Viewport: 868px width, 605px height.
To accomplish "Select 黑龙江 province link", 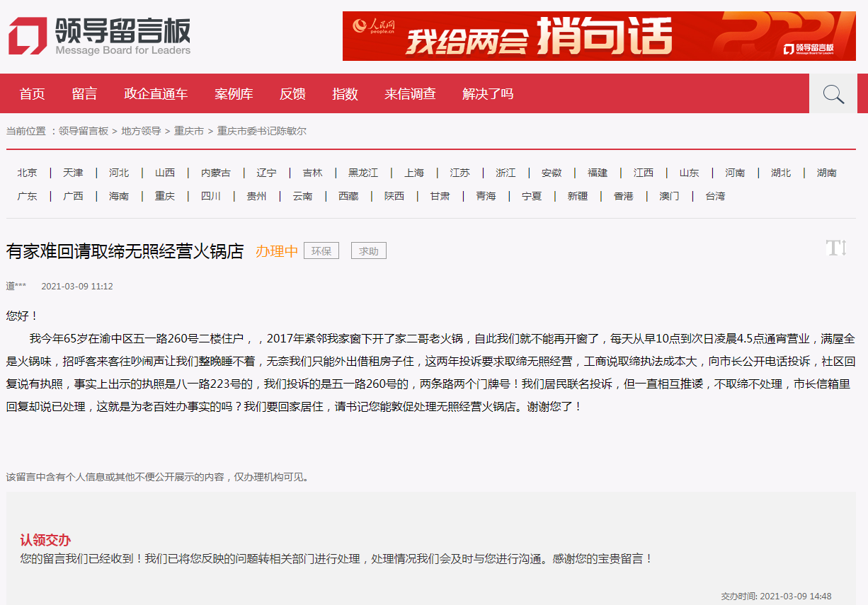I will click(363, 173).
